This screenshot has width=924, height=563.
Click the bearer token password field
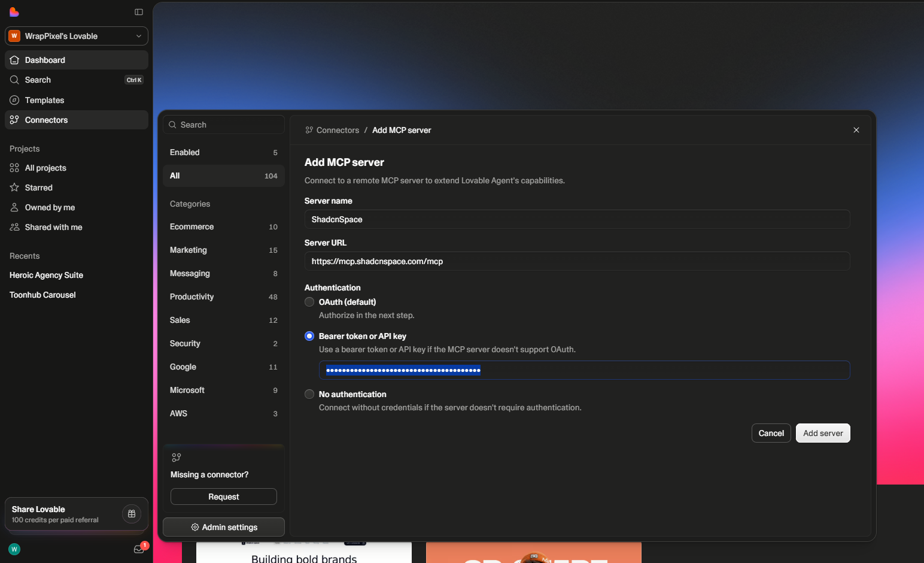pyautogui.click(x=585, y=370)
